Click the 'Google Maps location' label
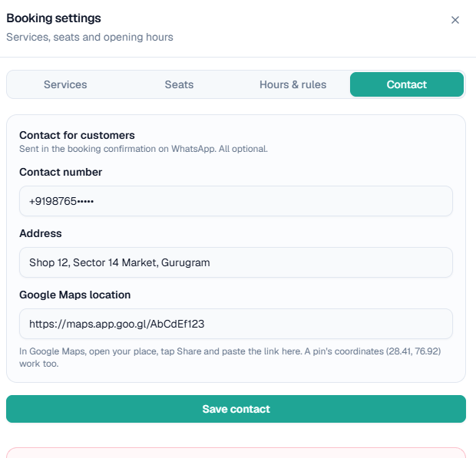Image resolution: width=476 pixels, height=458 pixels. click(75, 295)
